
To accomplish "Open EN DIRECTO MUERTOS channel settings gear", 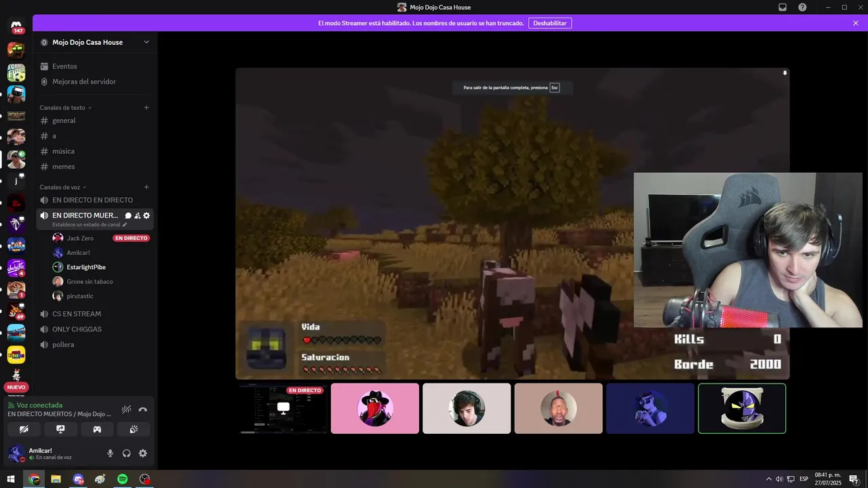I will pyautogui.click(x=146, y=216).
